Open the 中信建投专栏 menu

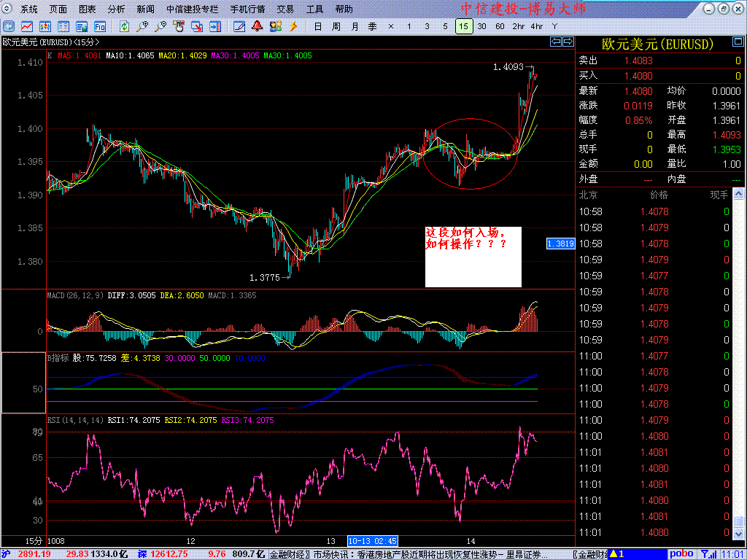tap(193, 9)
